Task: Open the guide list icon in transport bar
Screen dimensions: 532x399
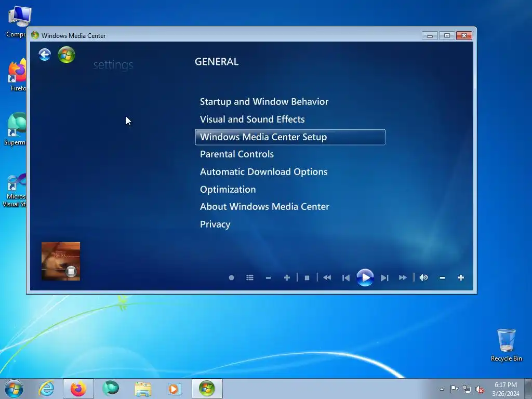Action: [x=250, y=278]
